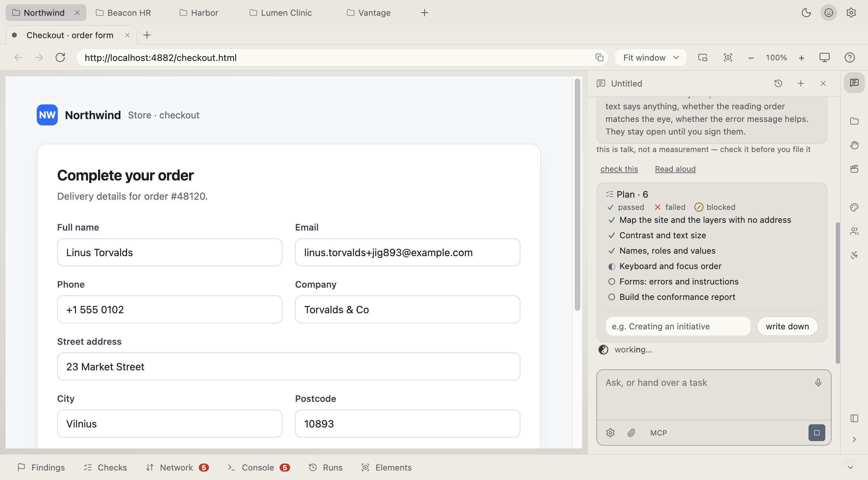
Task: Zoom in with the plus icon
Action: pos(801,58)
